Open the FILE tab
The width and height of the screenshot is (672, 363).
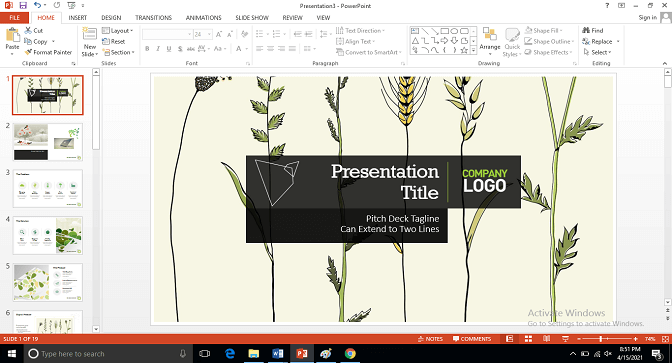(x=15, y=18)
